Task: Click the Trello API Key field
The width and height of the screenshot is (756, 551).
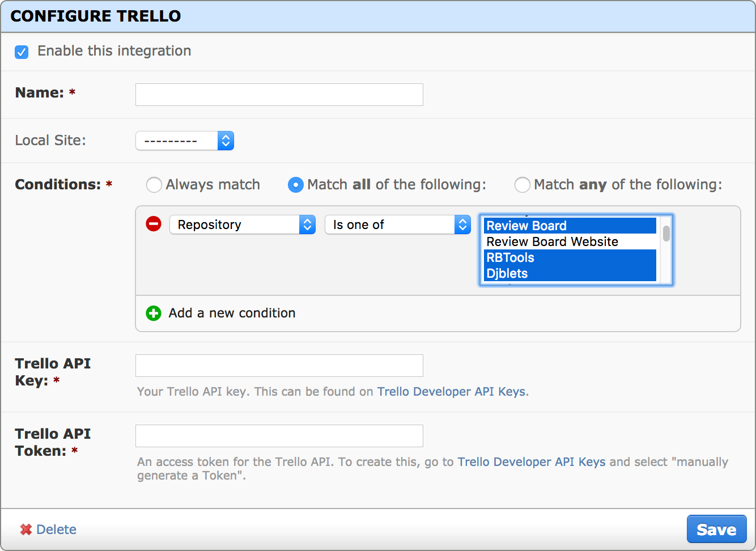Action: pos(279,366)
